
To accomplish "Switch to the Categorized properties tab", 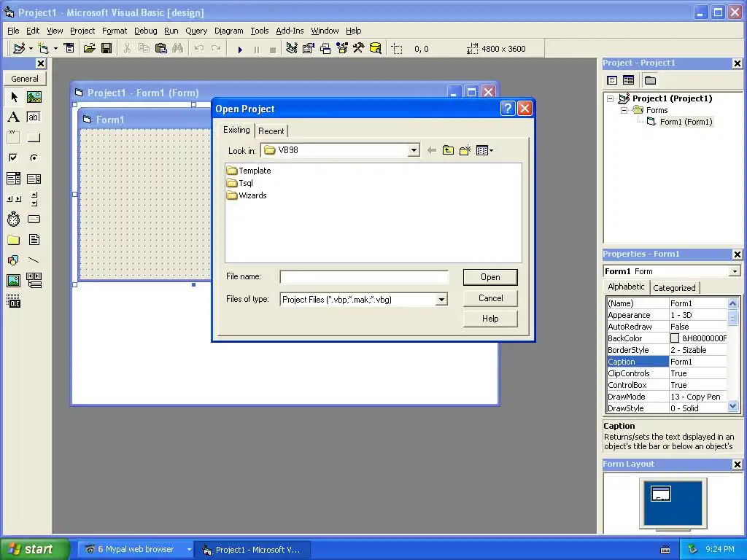I will (x=674, y=287).
